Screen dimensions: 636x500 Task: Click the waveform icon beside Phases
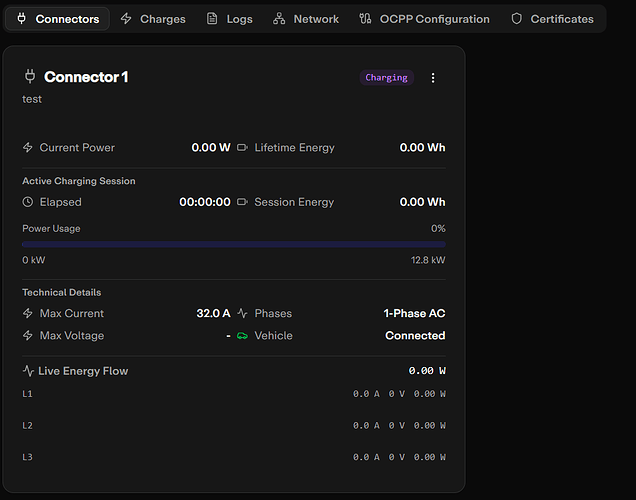tap(242, 314)
